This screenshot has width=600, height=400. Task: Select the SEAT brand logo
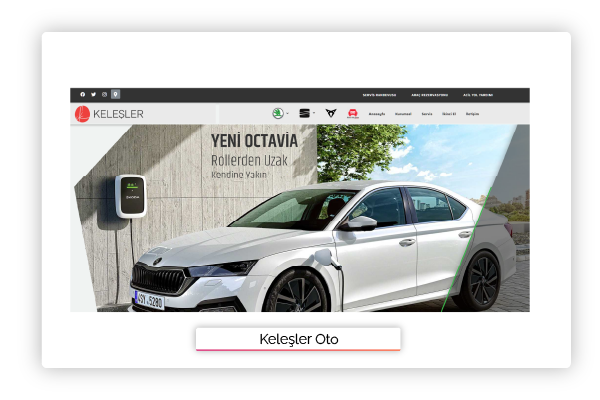tap(305, 113)
